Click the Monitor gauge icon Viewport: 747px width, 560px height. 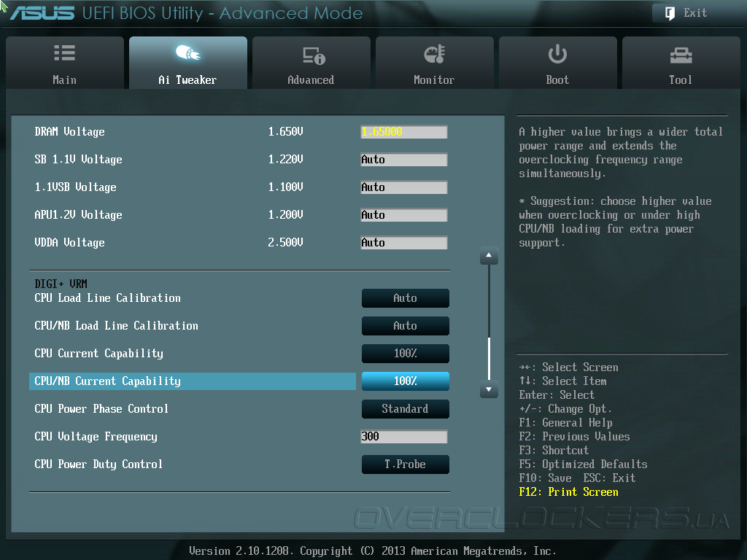(x=434, y=54)
